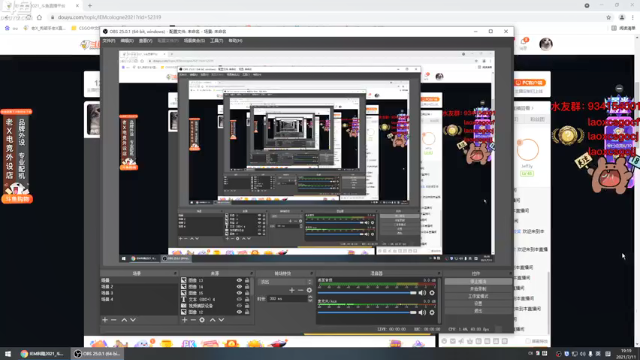Mute the 桌面音频 speaker icon
The height and width of the screenshot is (360, 640).
click(422, 293)
